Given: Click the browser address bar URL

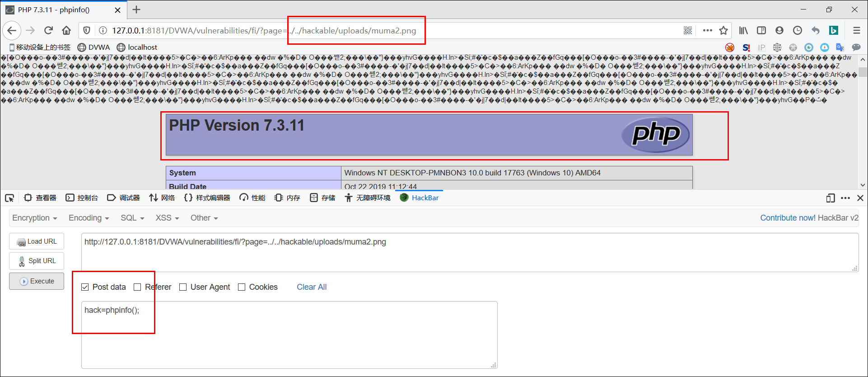Looking at the screenshot, I should pyautogui.click(x=264, y=30).
